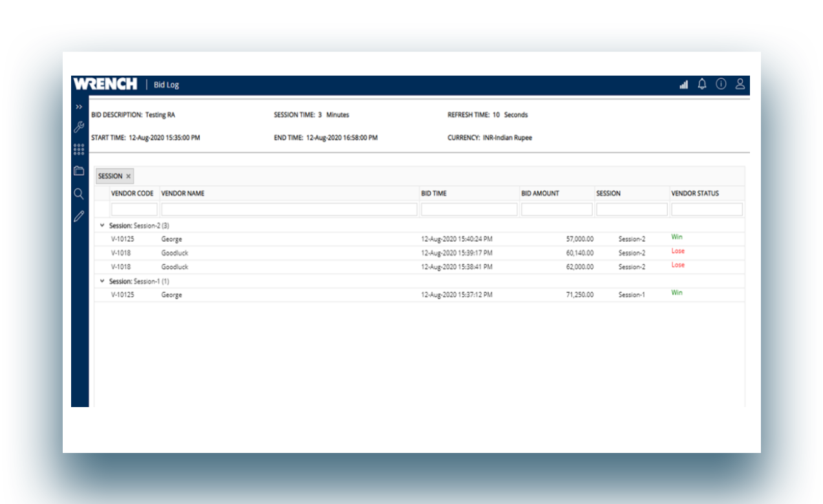Screen dimensions: 823x504
Task: Open notifications bell icon
Action: pyautogui.click(x=702, y=84)
